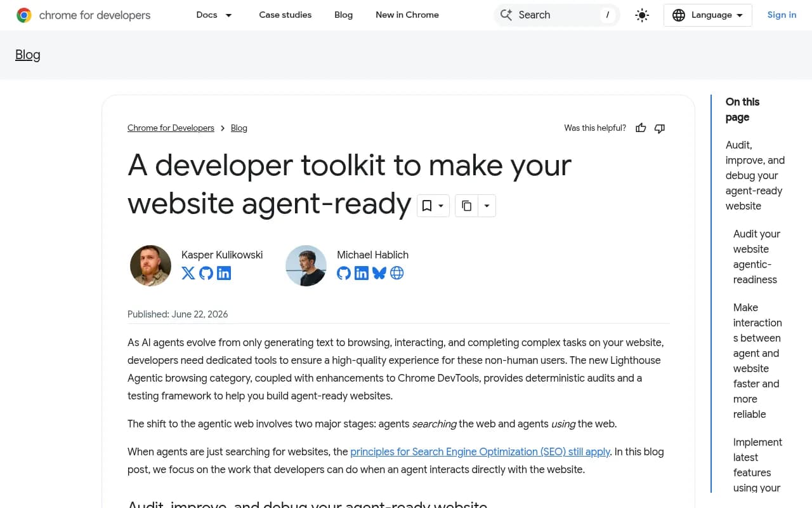This screenshot has width=812, height=508.
Task: Open the New in Chrome menu item
Action: click(x=407, y=15)
